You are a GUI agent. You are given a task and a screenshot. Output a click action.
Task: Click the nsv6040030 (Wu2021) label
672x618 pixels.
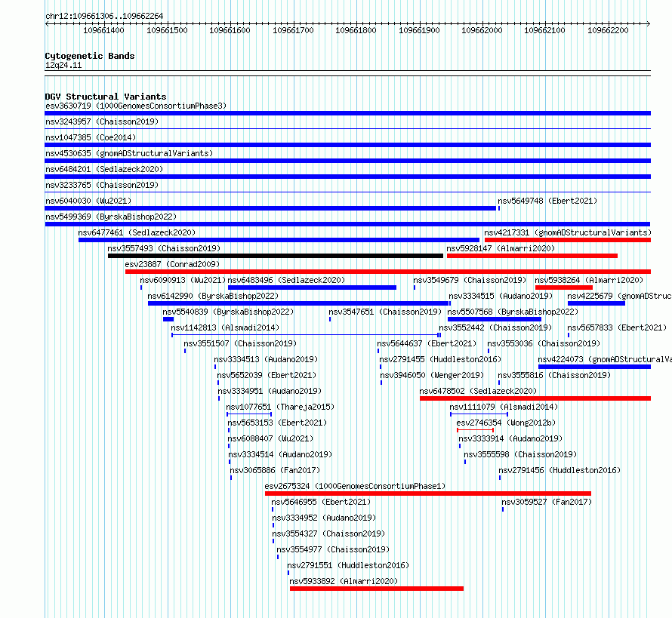pyautogui.click(x=88, y=201)
